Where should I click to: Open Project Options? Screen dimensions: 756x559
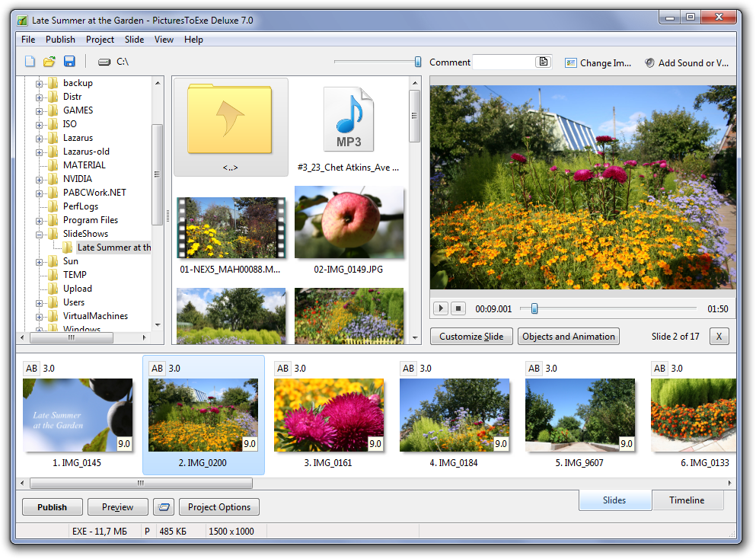coord(219,507)
